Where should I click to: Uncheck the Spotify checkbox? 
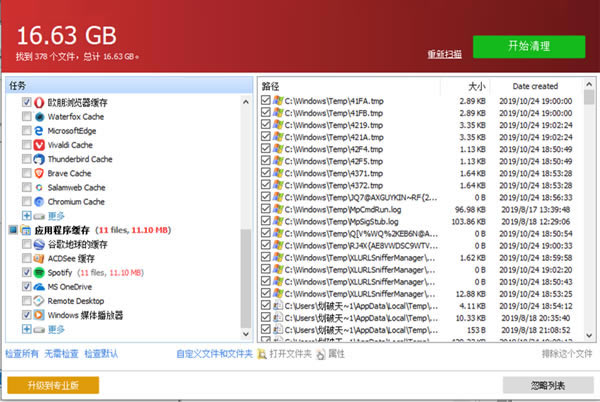click(x=26, y=272)
